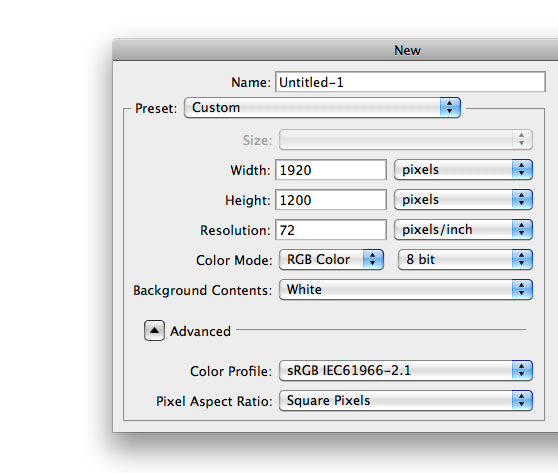The image size is (558, 473).
Task: Click blue arrows on Background Contents dropdown
Action: click(x=522, y=289)
